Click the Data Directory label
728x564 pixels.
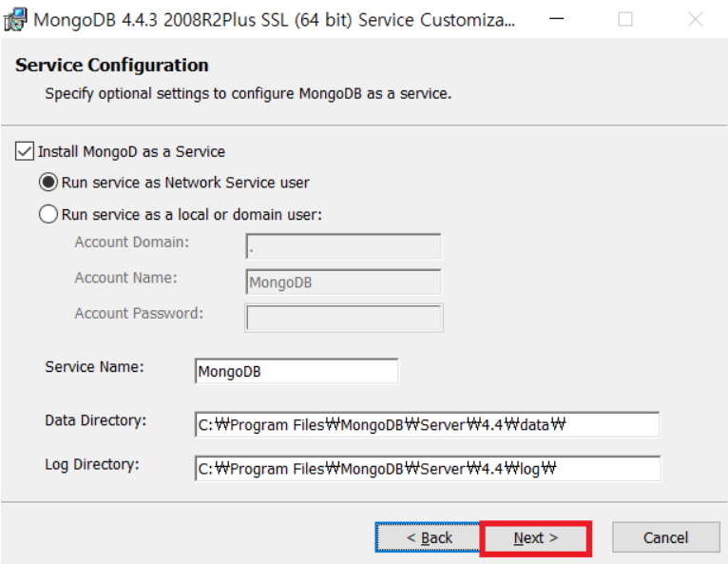(96, 420)
